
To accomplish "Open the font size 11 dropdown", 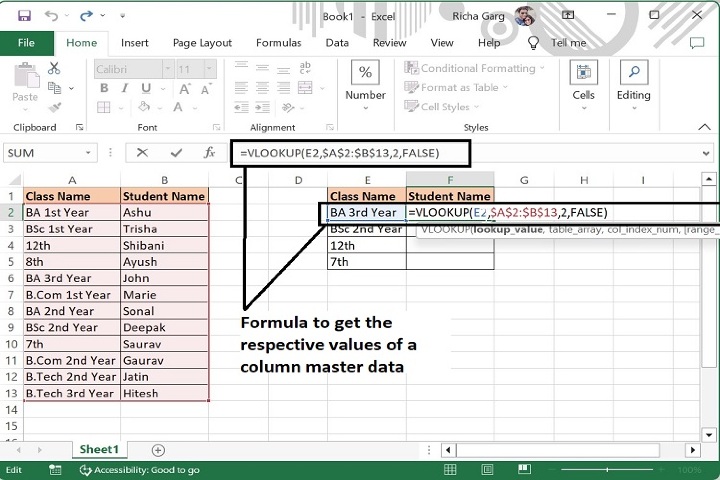I will pos(209,69).
